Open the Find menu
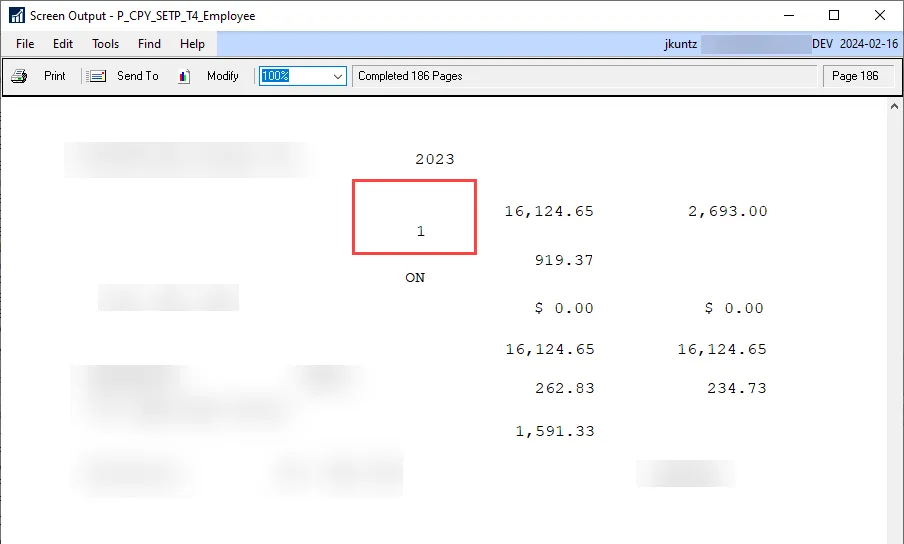Image resolution: width=904 pixels, height=544 pixels. pyautogui.click(x=149, y=44)
